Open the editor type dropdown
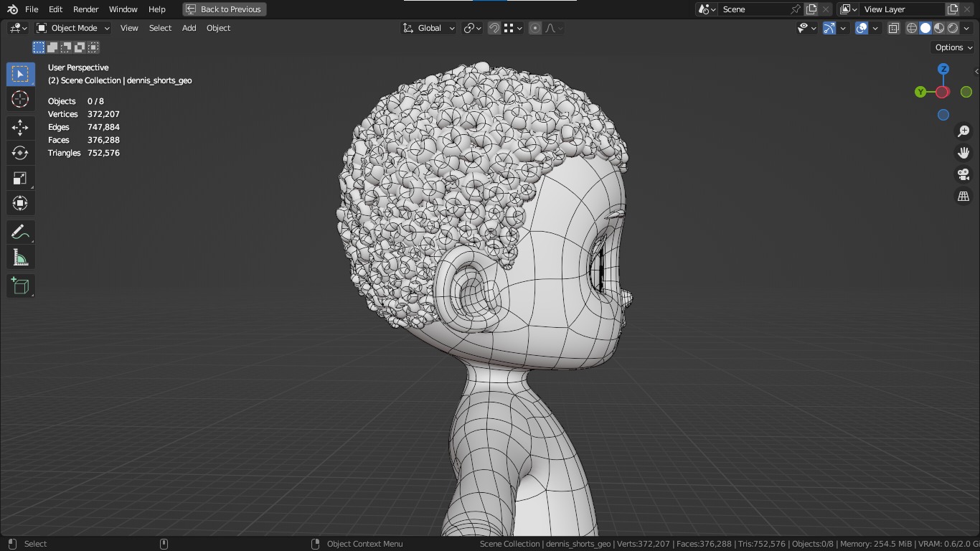Screen dimensions: 980x551 click(x=18, y=28)
